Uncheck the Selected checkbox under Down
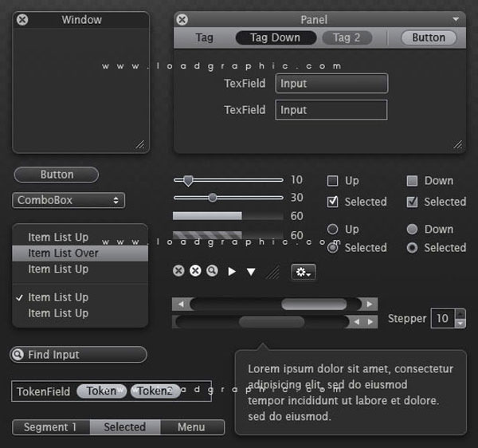Screen dimensions: 478x448 (412, 202)
